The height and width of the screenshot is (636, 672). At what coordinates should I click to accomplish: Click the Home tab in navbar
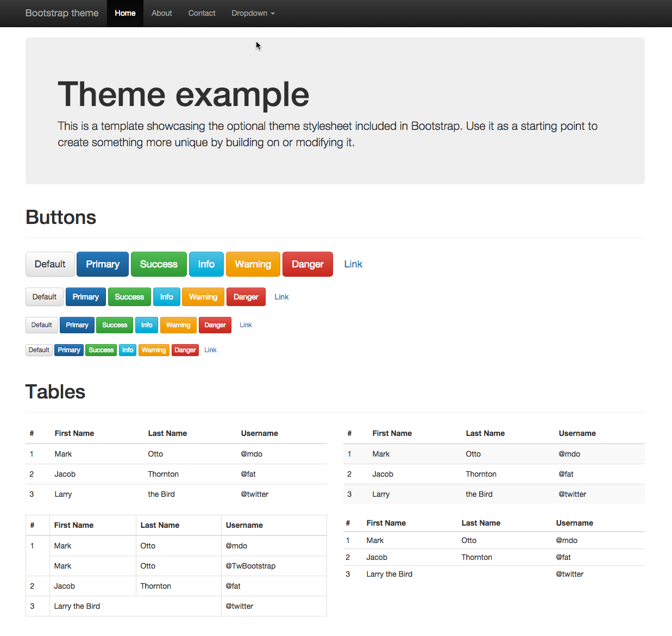pos(125,13)
